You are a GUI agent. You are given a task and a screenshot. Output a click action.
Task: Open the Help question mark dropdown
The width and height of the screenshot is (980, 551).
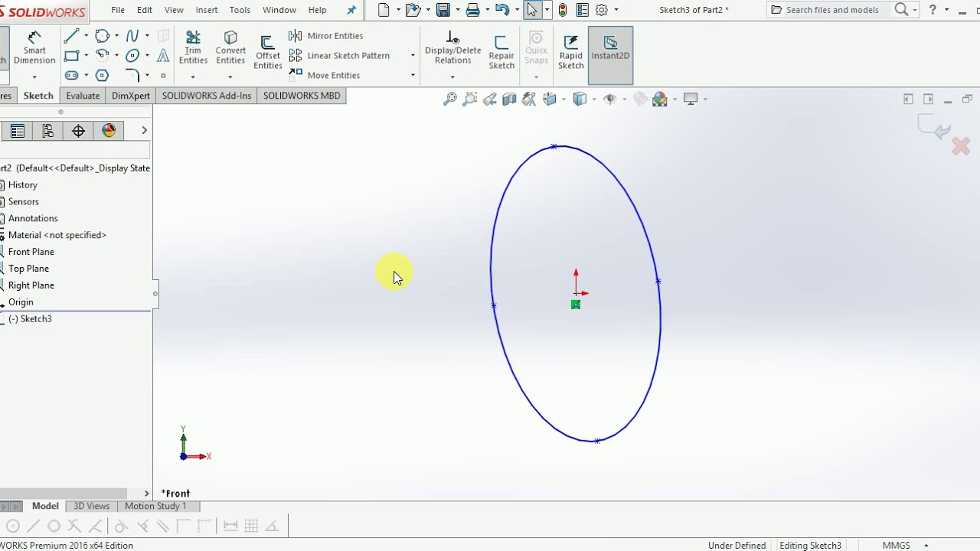click(947, 10)
